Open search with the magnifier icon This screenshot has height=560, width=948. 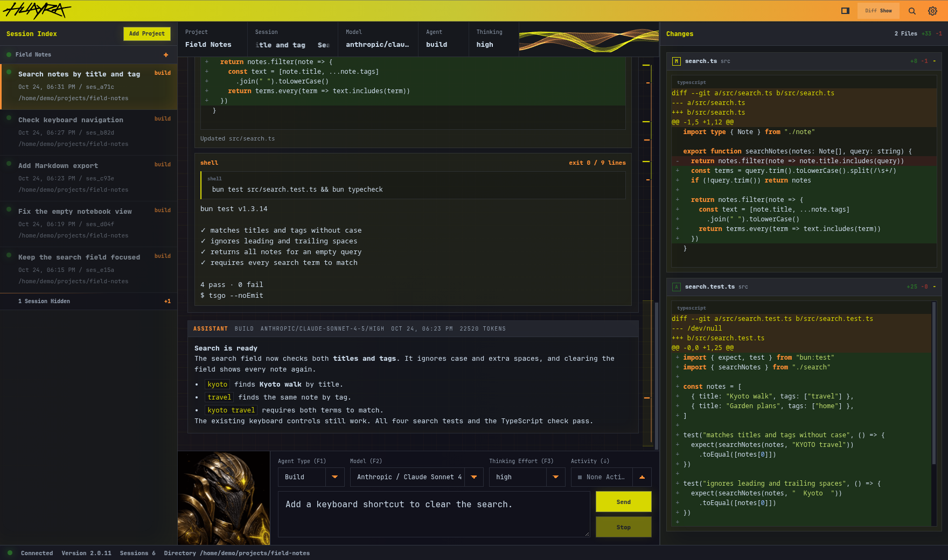(x=912, y=11)
